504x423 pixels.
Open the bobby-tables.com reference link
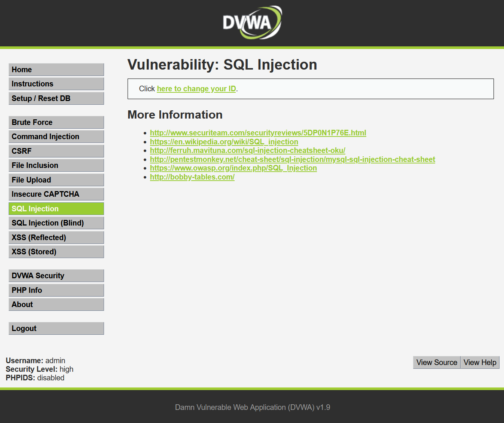tap(192, 177)
